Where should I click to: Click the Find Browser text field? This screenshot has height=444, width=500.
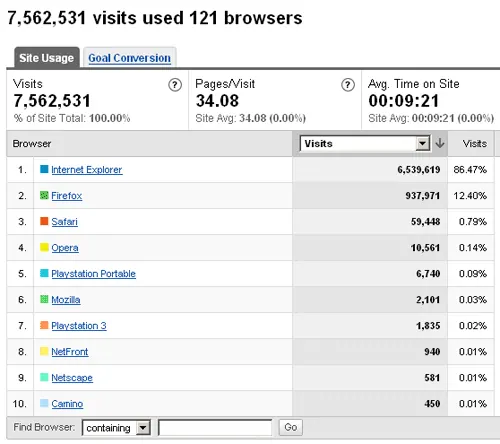tap(215, 428)
